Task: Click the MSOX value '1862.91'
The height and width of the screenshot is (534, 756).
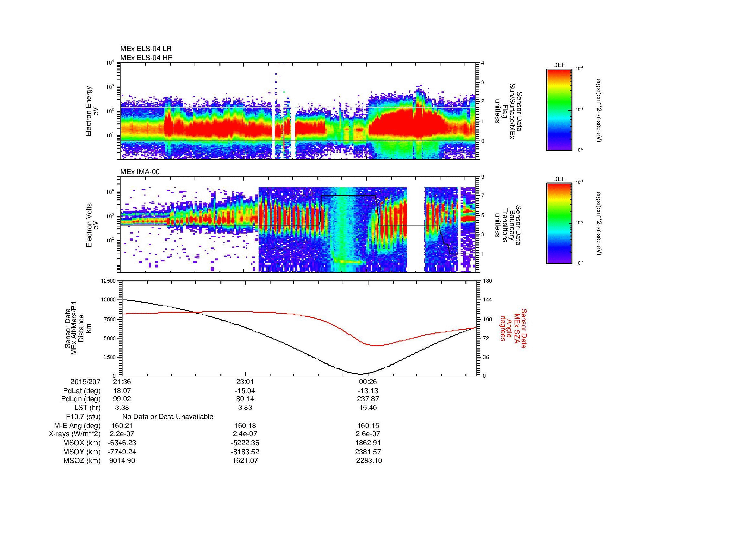Action: click(368, 443)
